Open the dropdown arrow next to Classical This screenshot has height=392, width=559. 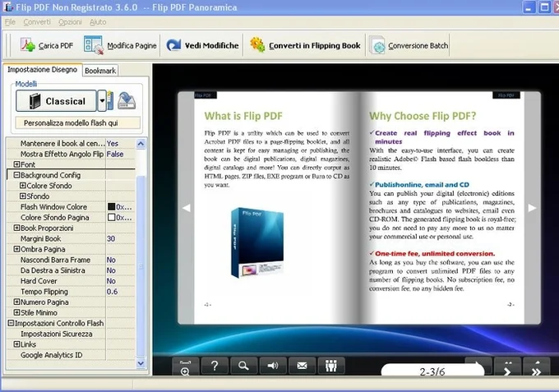click(102, 101)
